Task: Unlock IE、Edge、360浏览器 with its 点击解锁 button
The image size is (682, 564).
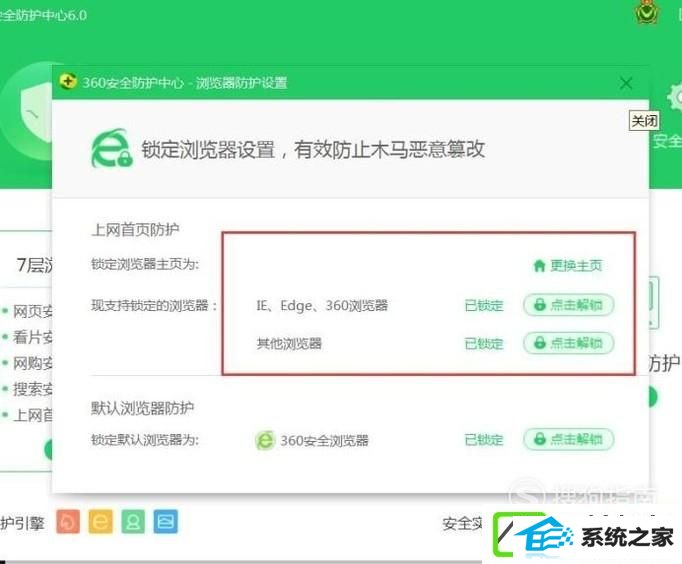Action: click(x=569, y=305)
